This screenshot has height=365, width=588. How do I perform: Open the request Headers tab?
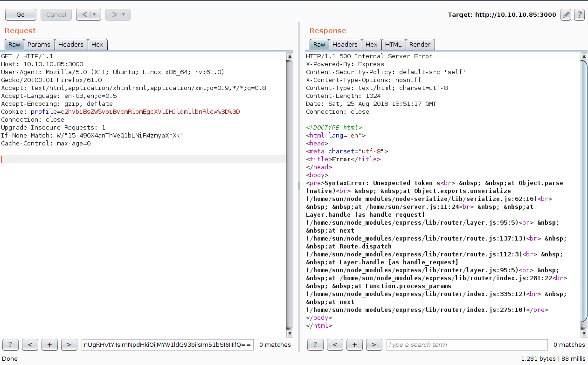tap(71, 44)
